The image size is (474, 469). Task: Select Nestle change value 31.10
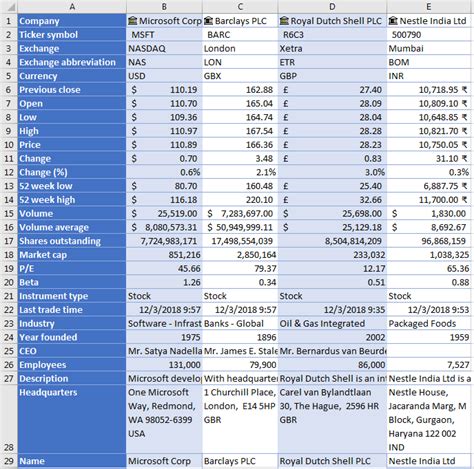click(429, 159)
